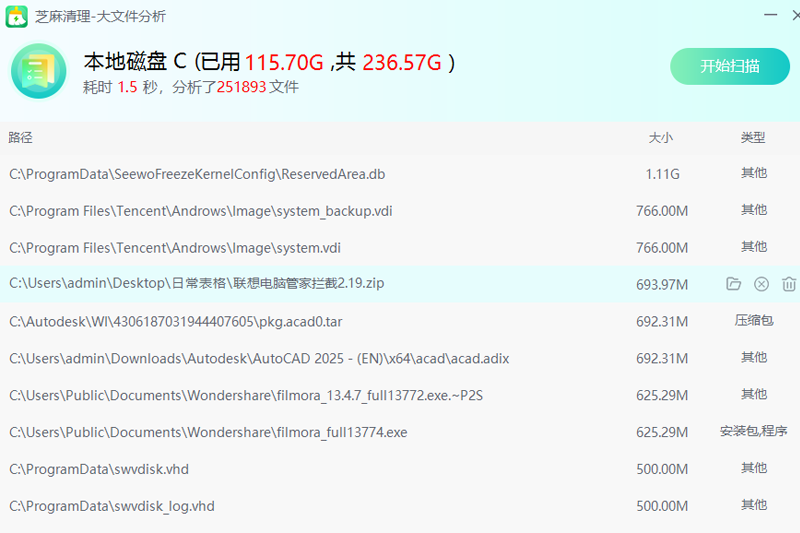Image resolution: width=800 pixels, height=533 pixels.
Task: Minimize the 芝麻清理 window
Action: (770, 15)
